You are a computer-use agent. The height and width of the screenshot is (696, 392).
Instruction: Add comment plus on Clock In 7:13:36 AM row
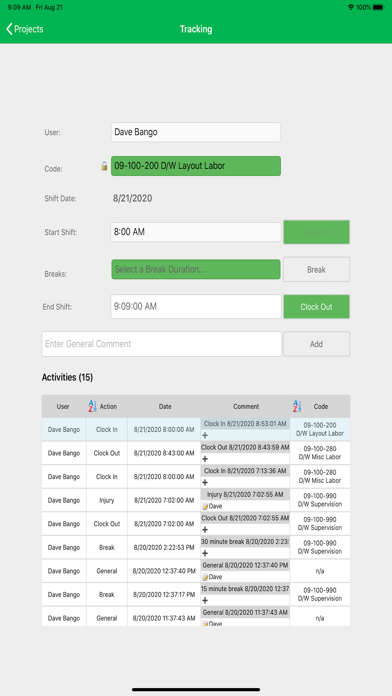(205, 482)
